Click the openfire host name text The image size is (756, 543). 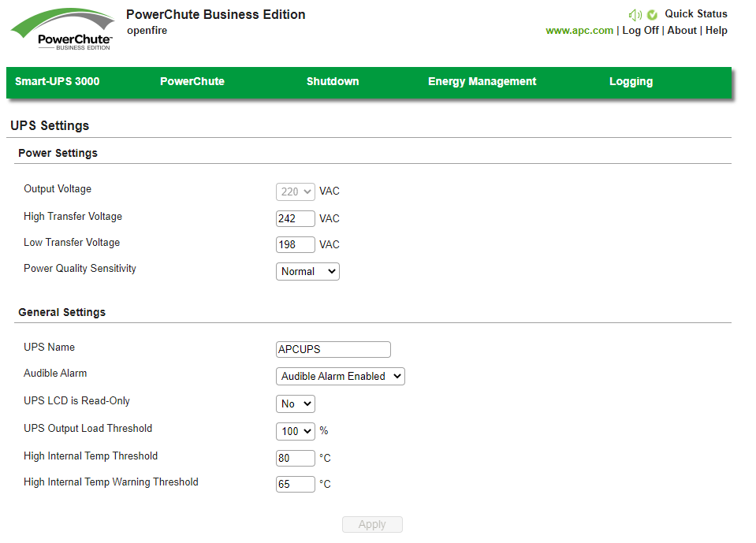pos(147,31)
